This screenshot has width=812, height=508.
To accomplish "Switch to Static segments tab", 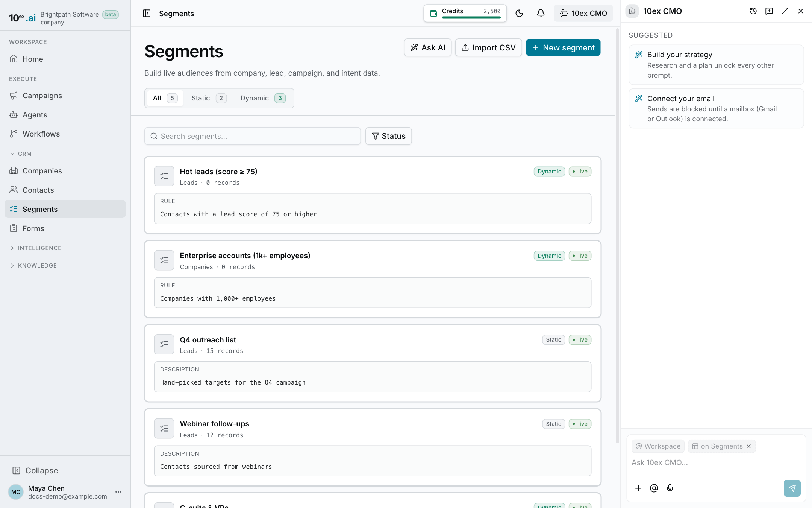I will click(209, 98).
